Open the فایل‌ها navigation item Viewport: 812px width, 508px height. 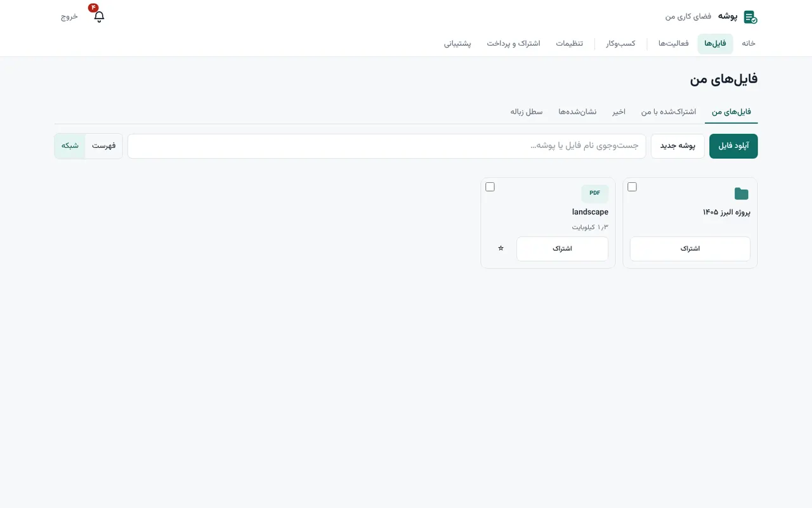[715, 44]
